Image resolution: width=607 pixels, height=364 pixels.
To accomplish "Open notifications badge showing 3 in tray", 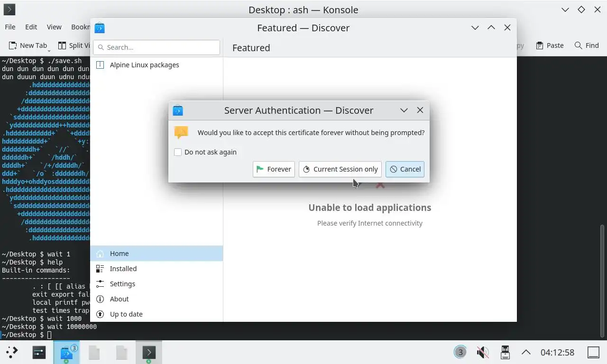I will [460, 352].
